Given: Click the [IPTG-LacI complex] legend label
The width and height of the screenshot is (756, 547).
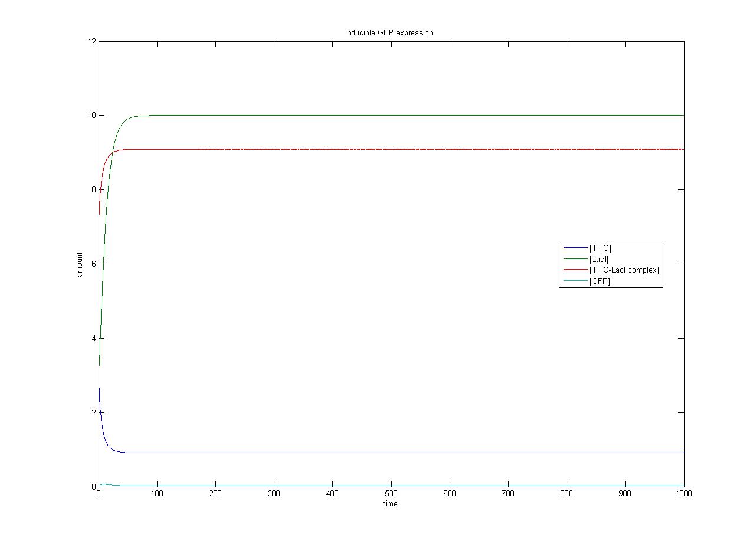Looking at the screenshot, I should [624, 270].
